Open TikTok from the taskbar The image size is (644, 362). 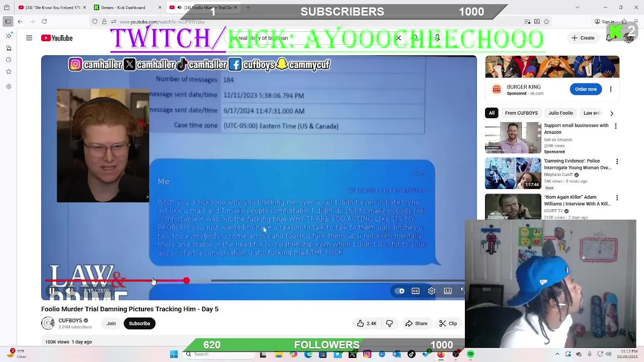412,354
